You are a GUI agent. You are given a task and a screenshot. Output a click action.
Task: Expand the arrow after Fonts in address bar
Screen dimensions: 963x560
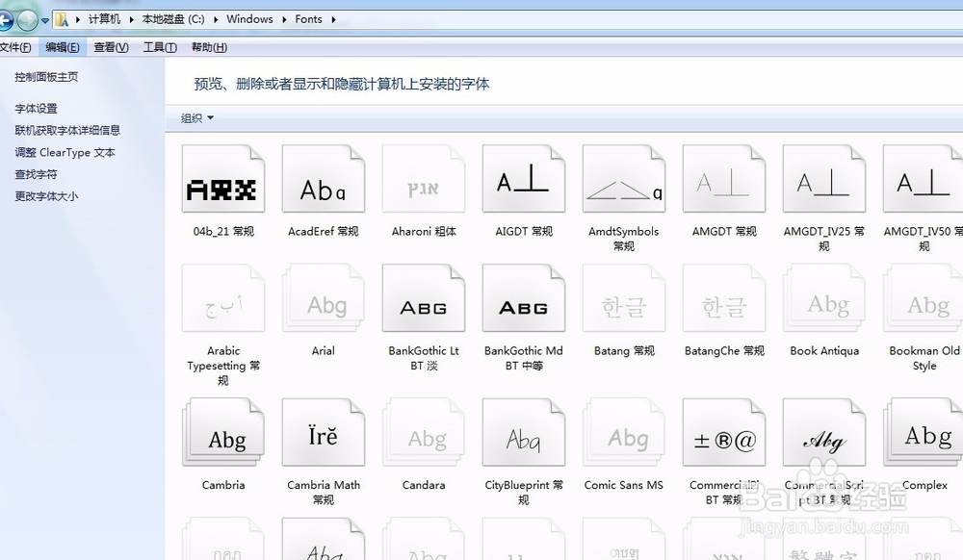tap(333, 19)
